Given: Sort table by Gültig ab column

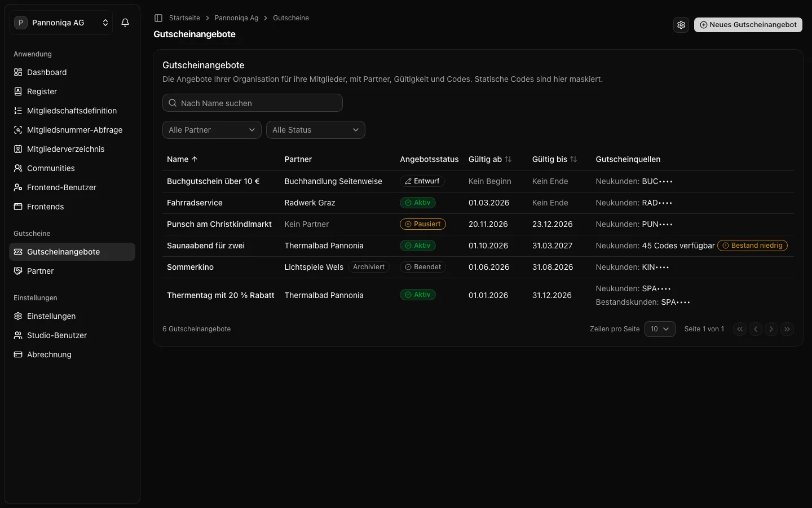Looking at the screenshot, I should coord(490,159).
